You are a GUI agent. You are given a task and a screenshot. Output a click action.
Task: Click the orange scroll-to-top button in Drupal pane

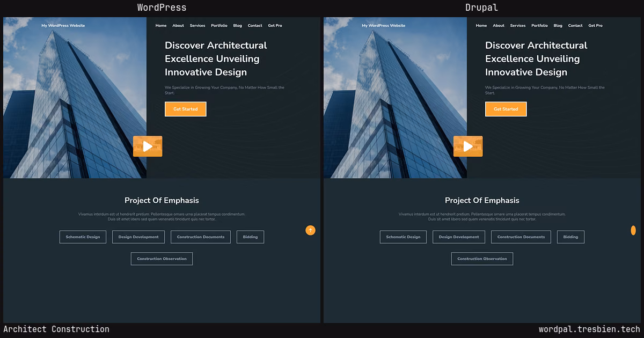(633, 230)
